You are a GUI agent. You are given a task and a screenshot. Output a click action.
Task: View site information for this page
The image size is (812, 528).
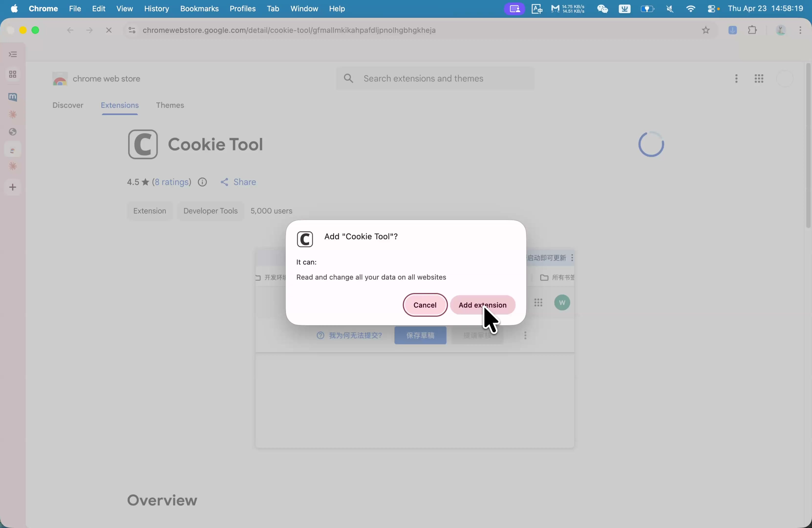point(132,31)
